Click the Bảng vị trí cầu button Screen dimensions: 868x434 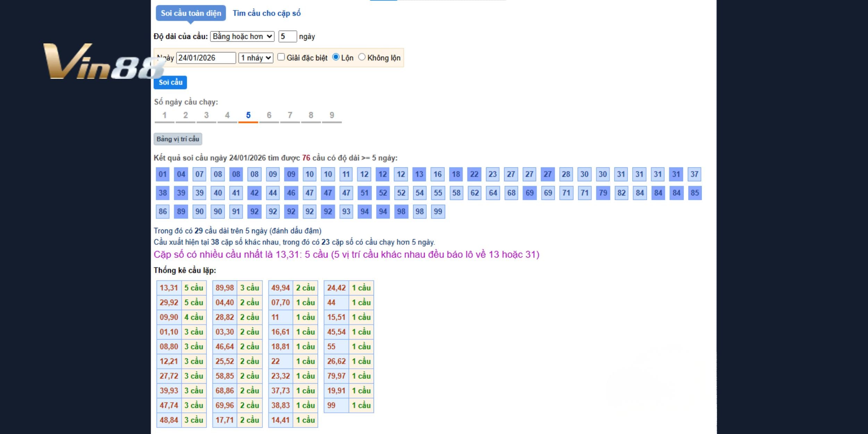point(178,139)
